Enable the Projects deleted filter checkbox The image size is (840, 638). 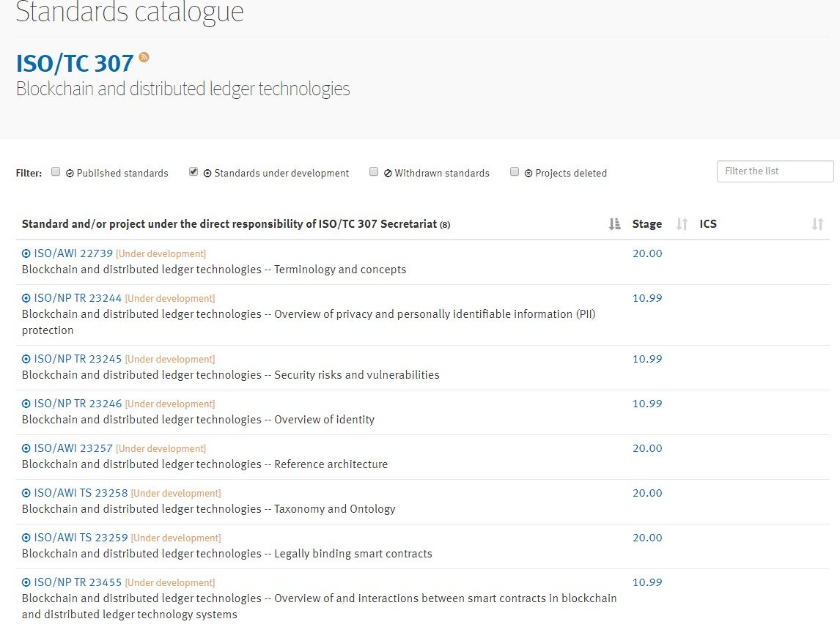[x=515, y=171]
